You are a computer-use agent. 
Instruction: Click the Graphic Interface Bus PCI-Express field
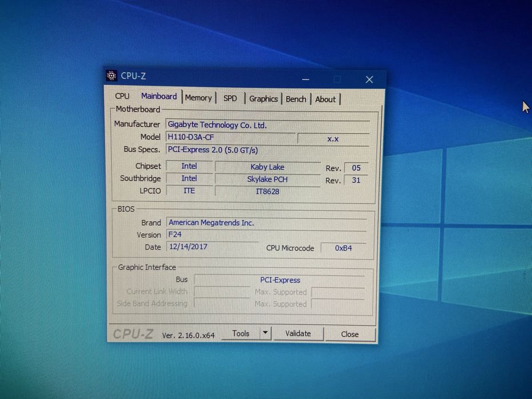click(x=279, y=280)
